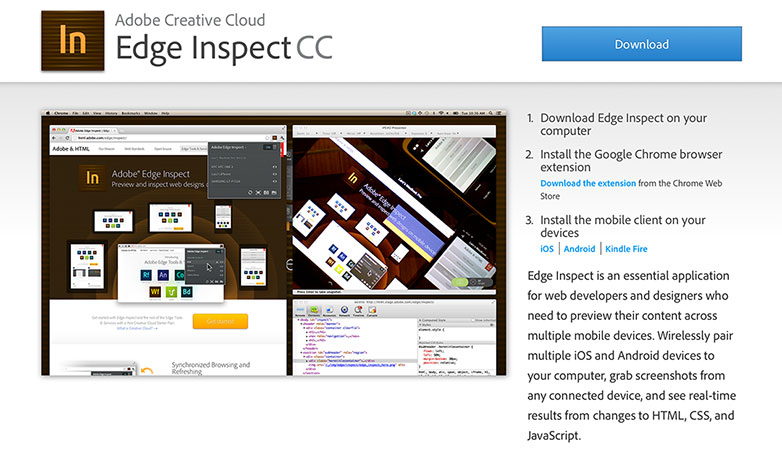Open the iOS mobile client link

547,248
